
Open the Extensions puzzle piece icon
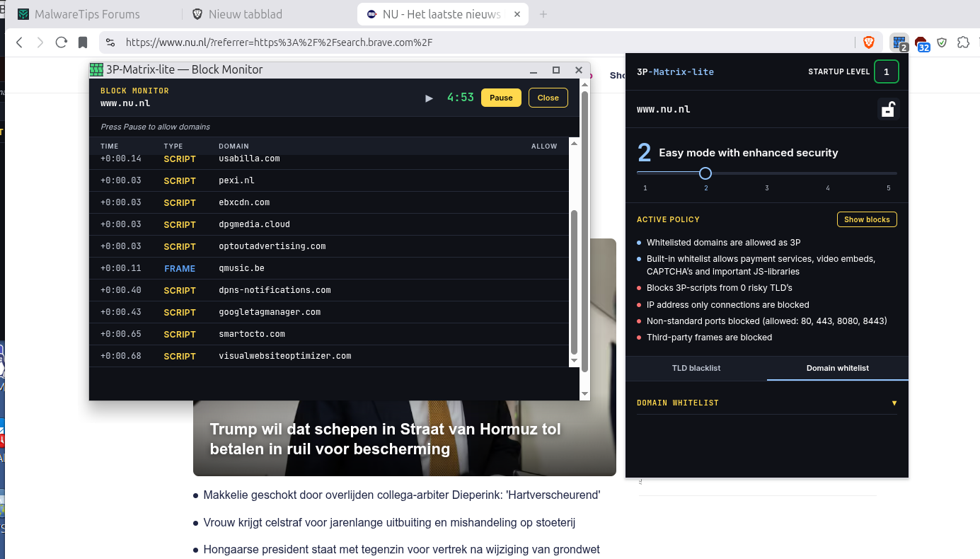tap(963, 42)
